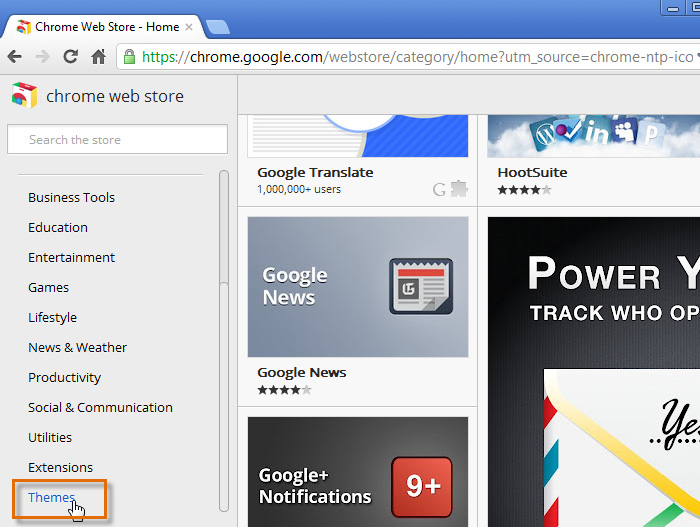
Task: Click the chrome web store logo icon
Action: 24,95
